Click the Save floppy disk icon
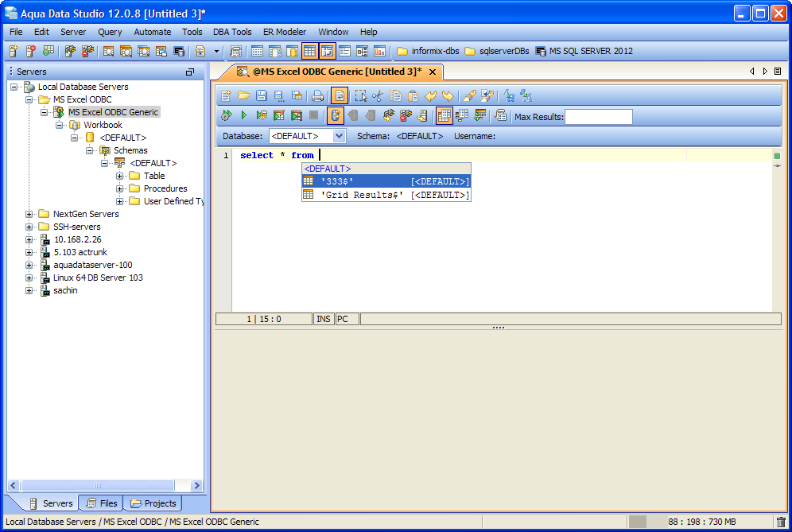This screenshot has width=792, height=532. [x=261, y=95]
